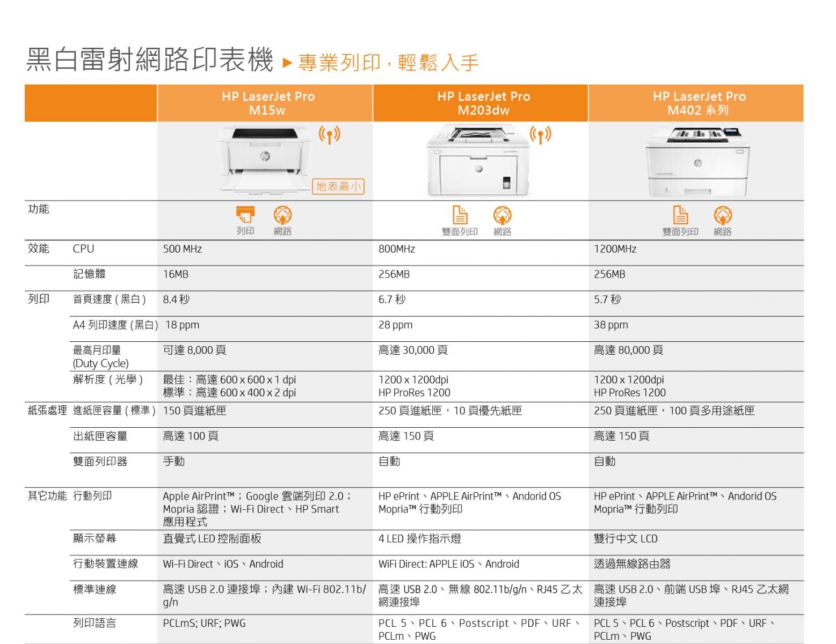This screenshot has width=836, height=644.
Task: Click the M203dw duplex print icon
Action: tap(460, 215)
